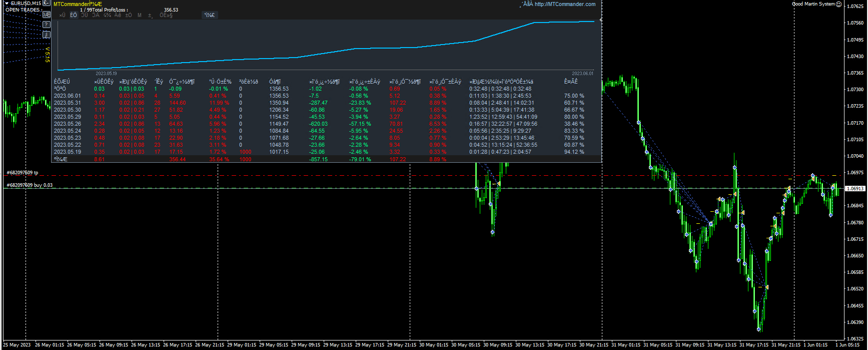Click the lowest trade marker on chart
Image resolution: width=868 pixels, height=350 pixels.
pos(759,329)
